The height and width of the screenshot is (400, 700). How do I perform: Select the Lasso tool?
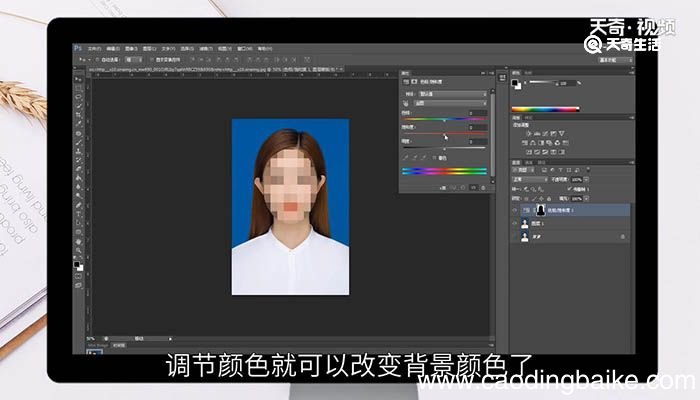(79, 97)
